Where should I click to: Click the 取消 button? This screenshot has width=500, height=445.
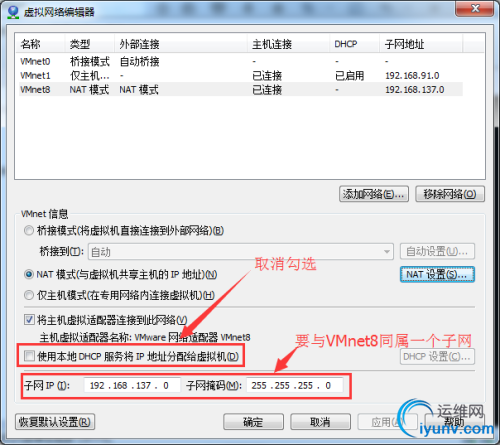coord(320,422)
